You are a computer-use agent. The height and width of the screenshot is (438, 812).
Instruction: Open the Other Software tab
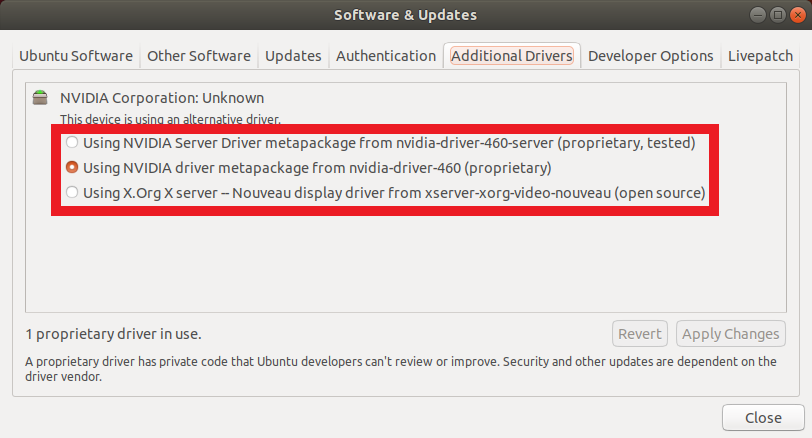pos(200,56)
